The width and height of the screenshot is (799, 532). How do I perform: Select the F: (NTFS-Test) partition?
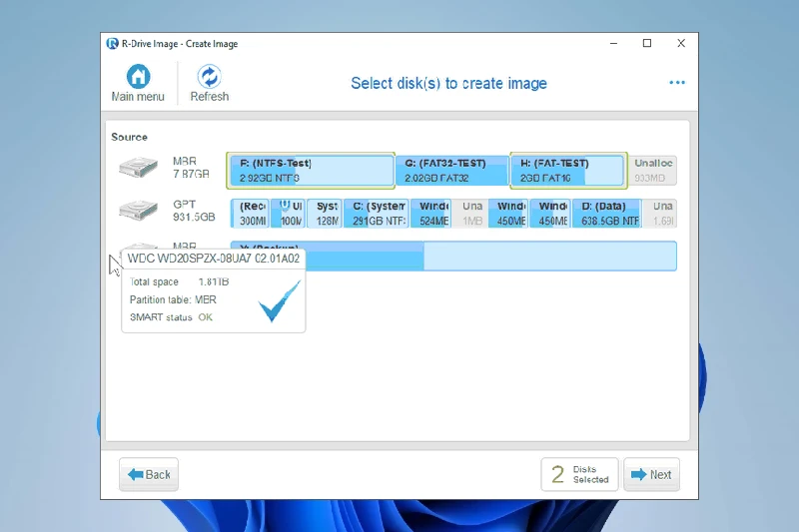coord(312,170)
